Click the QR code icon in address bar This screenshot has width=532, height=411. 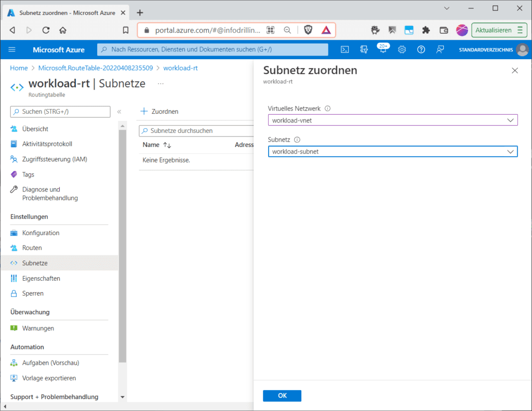[x=270, y=30]
